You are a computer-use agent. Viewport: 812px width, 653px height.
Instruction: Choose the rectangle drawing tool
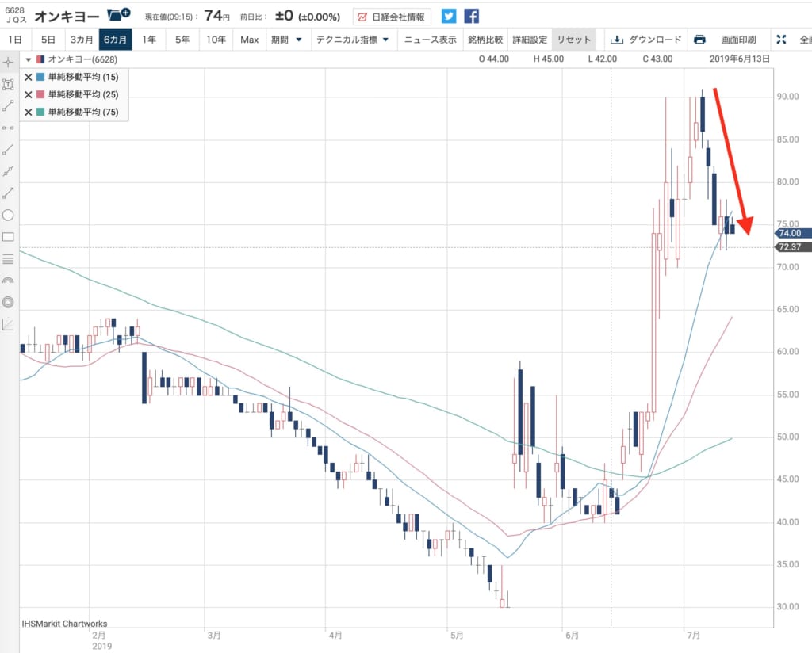coord(9,236)
